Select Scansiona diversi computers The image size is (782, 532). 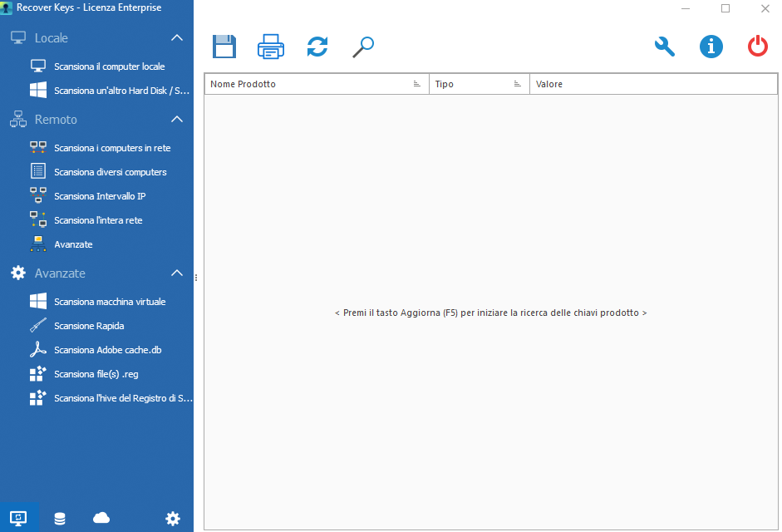(x=111, y=172)
